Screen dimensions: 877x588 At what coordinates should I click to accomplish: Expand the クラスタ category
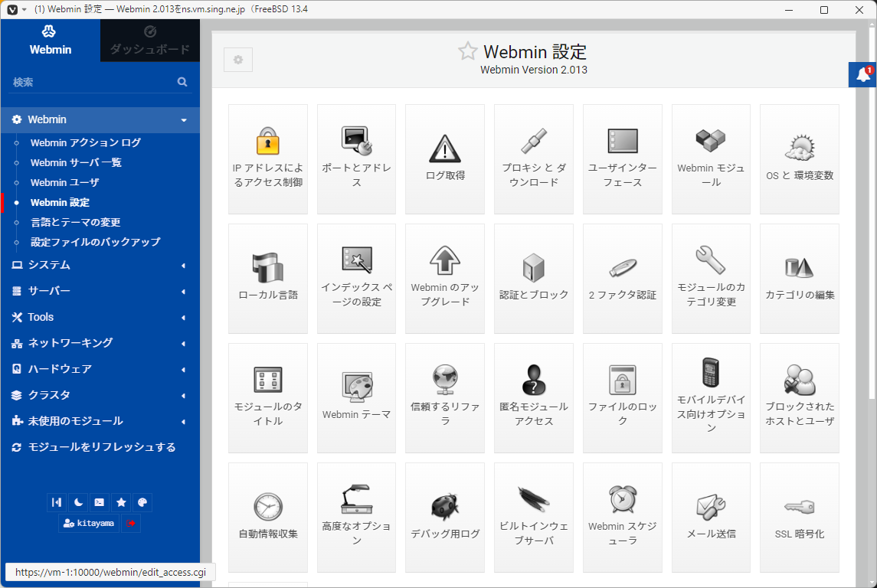coord(100,395)
